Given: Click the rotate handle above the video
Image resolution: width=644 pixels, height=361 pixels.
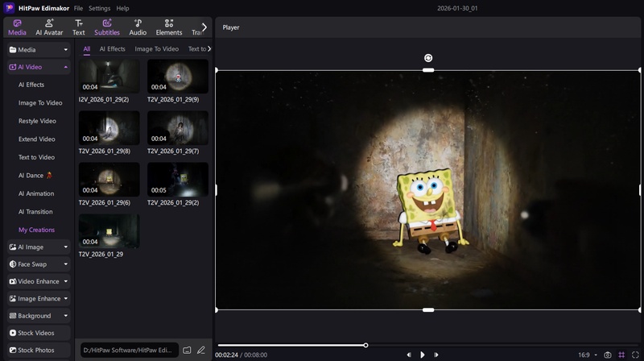Looking at the screenshot, I should (x=428, y=58).
